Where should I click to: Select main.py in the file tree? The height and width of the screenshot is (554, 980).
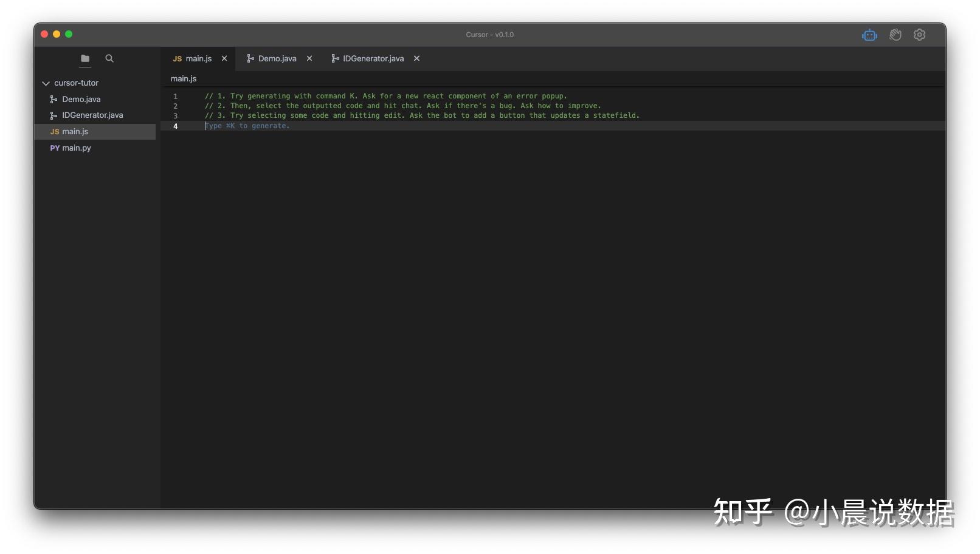pyautogui.click(x=76, y=148)
